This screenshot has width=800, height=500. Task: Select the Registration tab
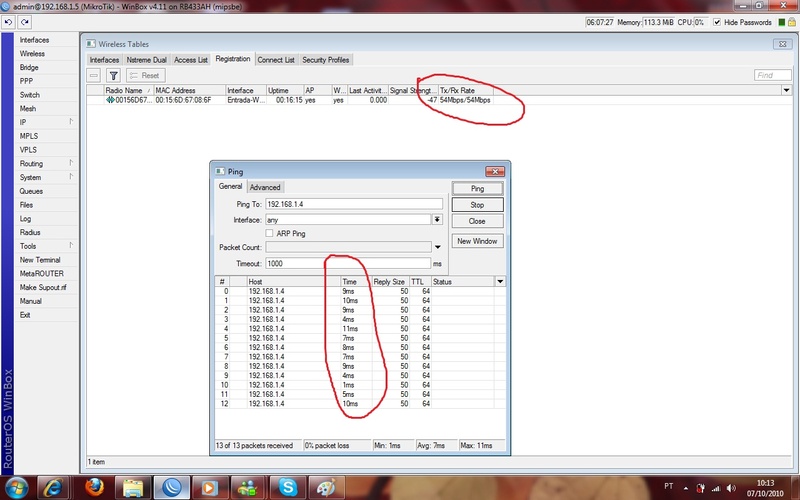(x=233, y=59)
